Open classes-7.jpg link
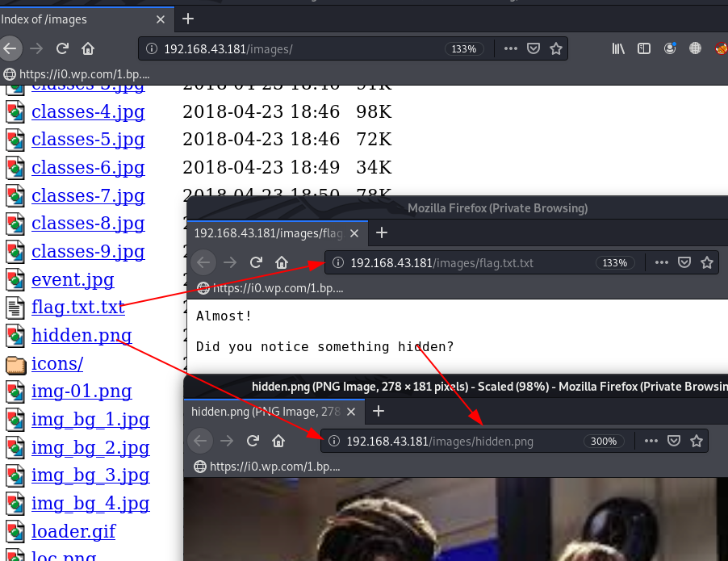The image size is (728, 561). click(x=88, y=196)
